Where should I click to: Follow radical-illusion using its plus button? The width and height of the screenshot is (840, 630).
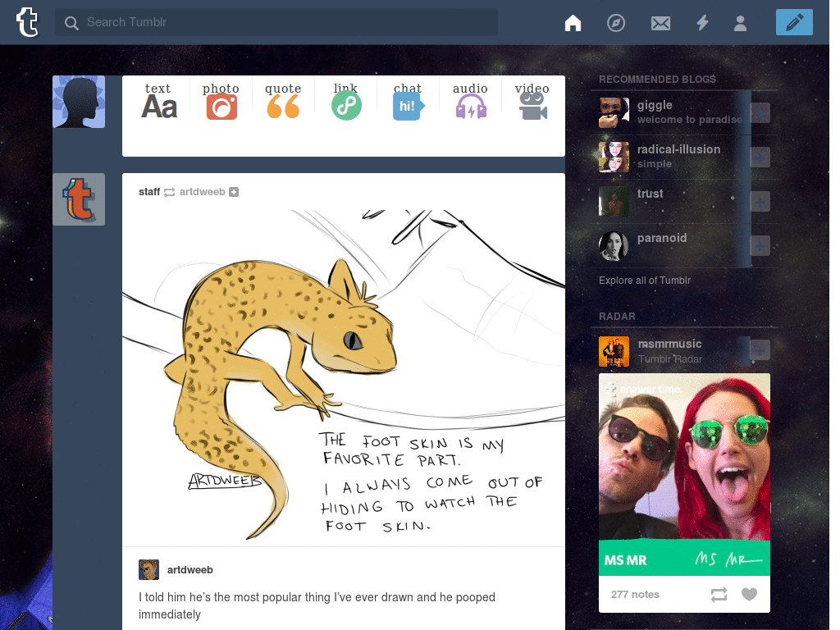760,157
